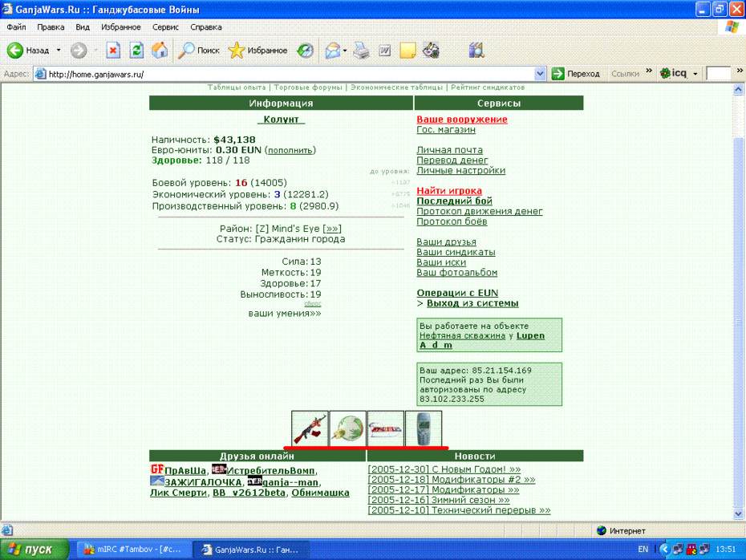This screenshot has height=560, width=746.
Task: Click the Выход из системы logout link
Action: tap(472, 303)
